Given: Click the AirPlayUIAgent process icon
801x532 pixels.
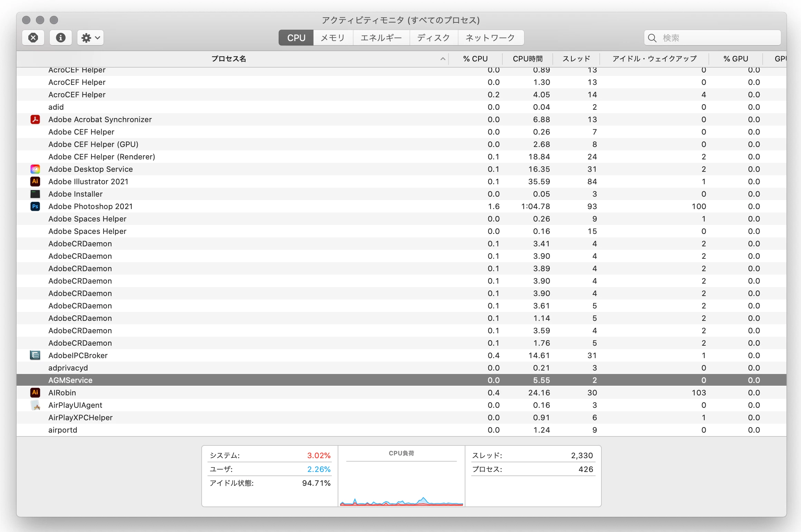Looking at the screenshot, I should (35, 405).
